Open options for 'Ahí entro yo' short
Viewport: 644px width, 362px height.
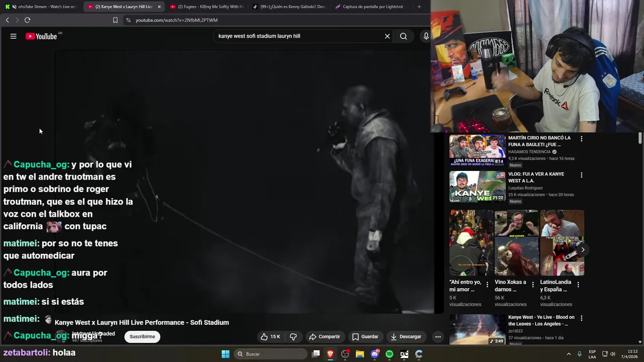pos(487,285)
